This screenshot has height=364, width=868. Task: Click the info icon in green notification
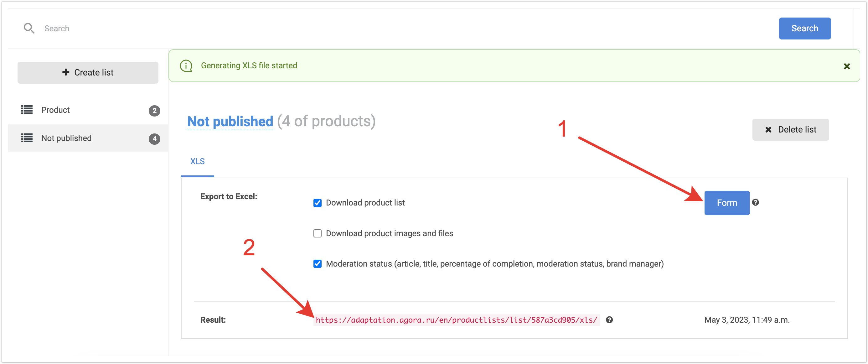click(186, 66)
